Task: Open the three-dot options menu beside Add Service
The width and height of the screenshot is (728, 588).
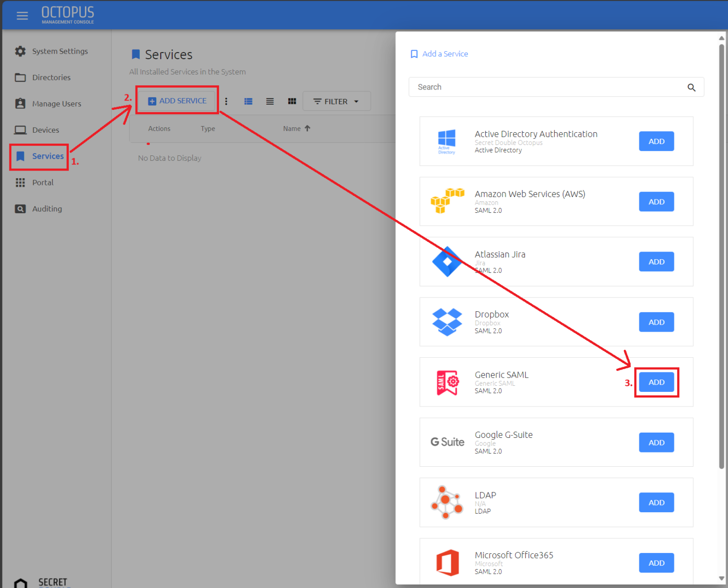Action: [x=226, y=101]
